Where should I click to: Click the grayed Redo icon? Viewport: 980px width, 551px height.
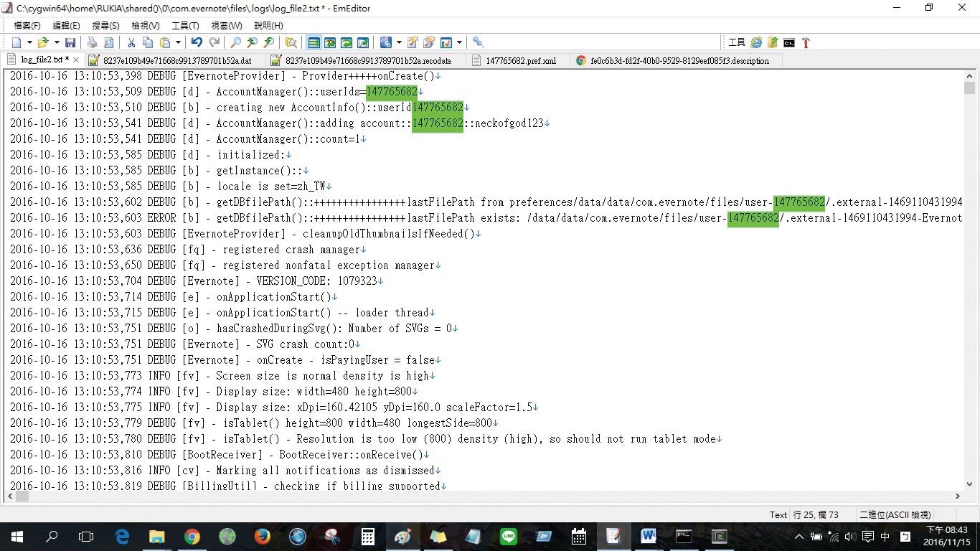click(x=214, y=42)
